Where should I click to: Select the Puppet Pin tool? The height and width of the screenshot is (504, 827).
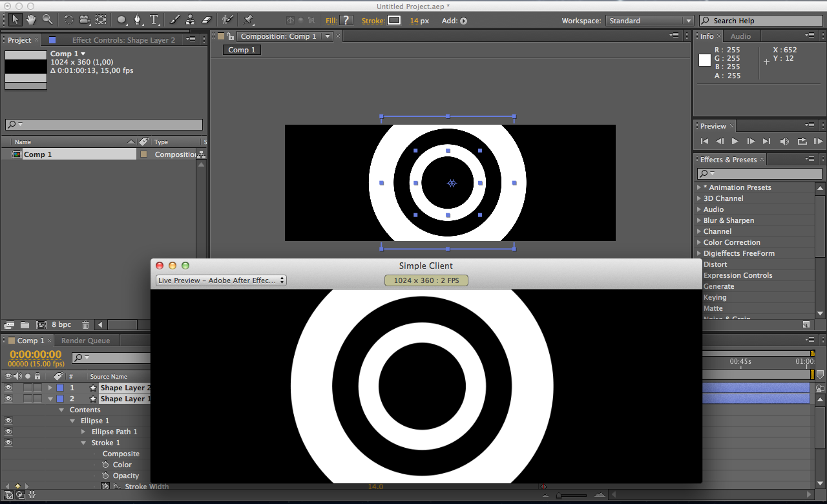(248, 20)
